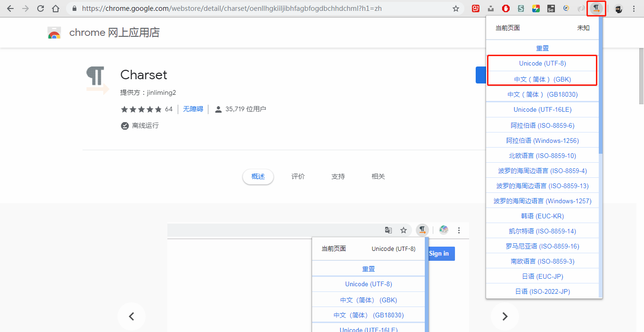Click the user count person icon

[x=218, y=109]
